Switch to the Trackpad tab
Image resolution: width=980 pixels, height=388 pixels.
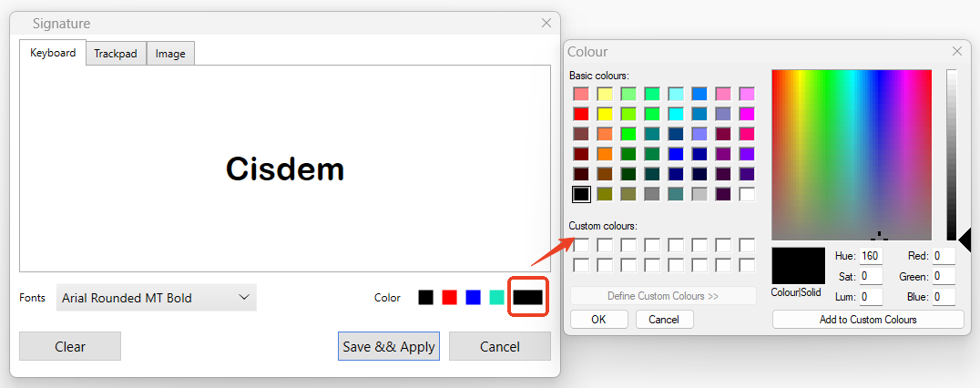pos(116,54)
